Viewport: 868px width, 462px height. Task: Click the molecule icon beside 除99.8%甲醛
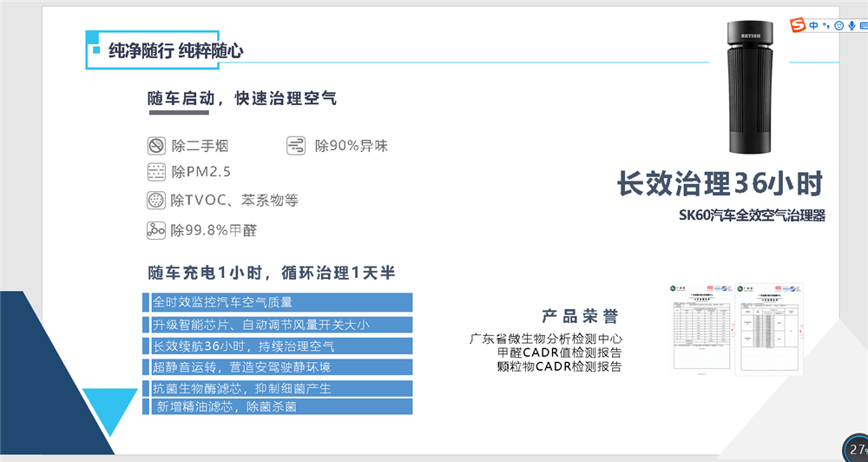(156, 230)
